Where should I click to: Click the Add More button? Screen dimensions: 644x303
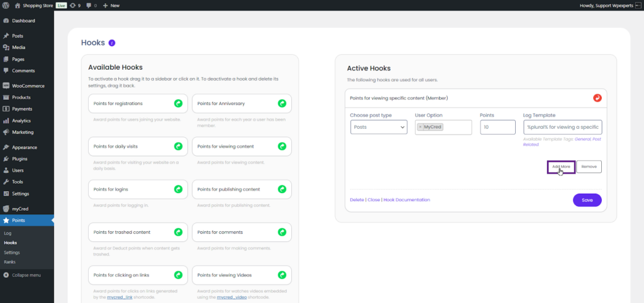[x=561, y=167]
